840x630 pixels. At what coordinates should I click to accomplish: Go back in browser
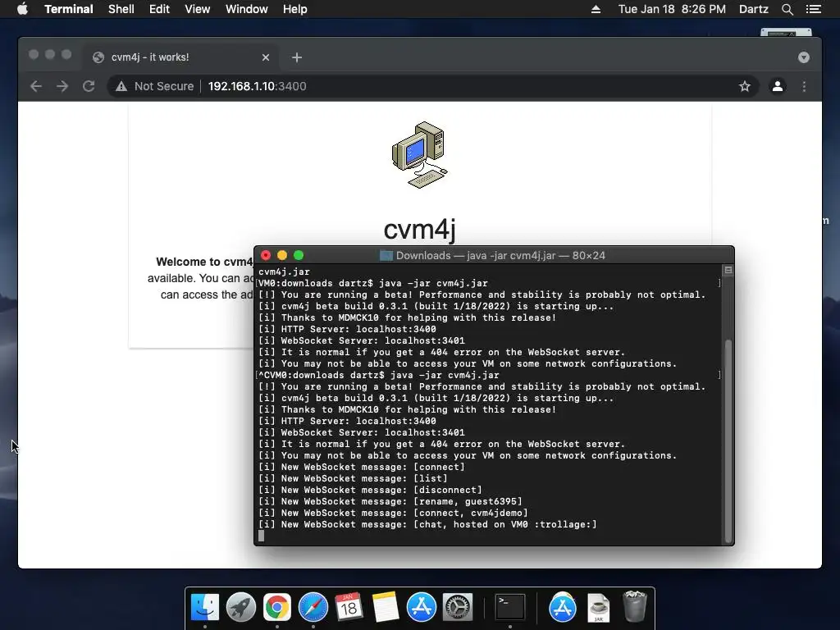36,86
